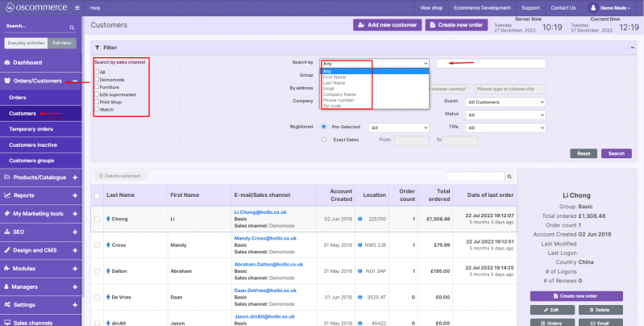Click the hamburger menu icon beside the logo
Screen dimensions: 644x326
pos(77,7)
